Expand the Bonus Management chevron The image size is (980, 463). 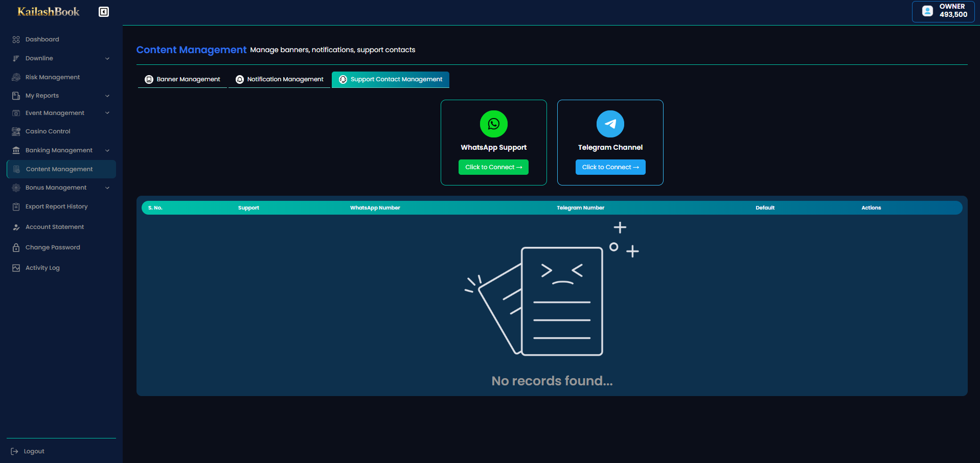tap(107, 188)
